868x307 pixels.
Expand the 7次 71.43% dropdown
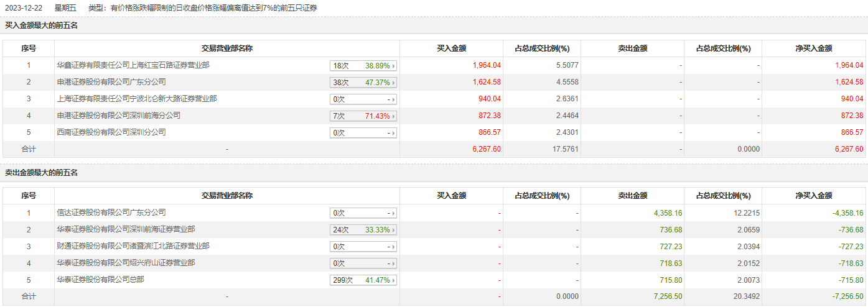pyautogui.click(x=363, y=116)
